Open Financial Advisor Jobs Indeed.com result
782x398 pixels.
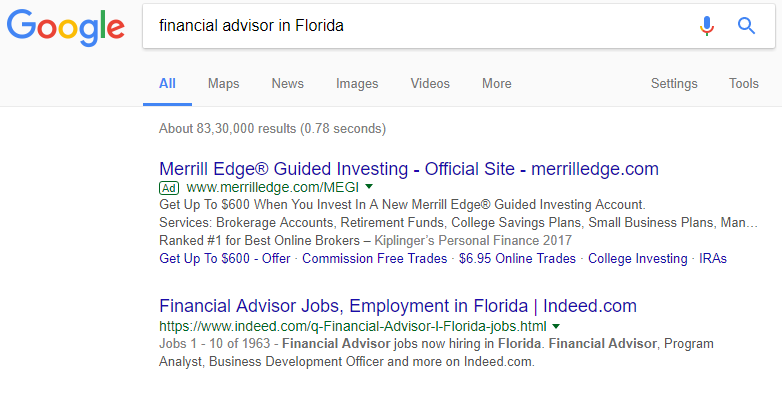[397, 305]
